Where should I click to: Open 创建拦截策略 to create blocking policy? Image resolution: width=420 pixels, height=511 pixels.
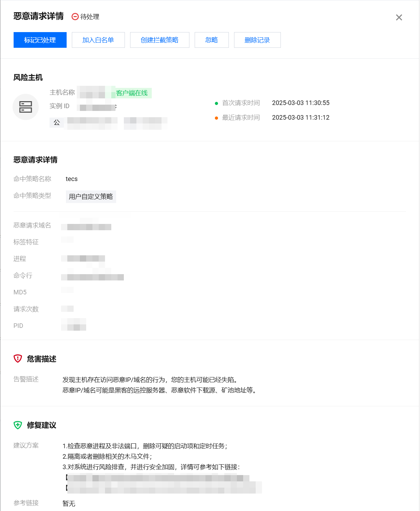(x=160, y=40)
